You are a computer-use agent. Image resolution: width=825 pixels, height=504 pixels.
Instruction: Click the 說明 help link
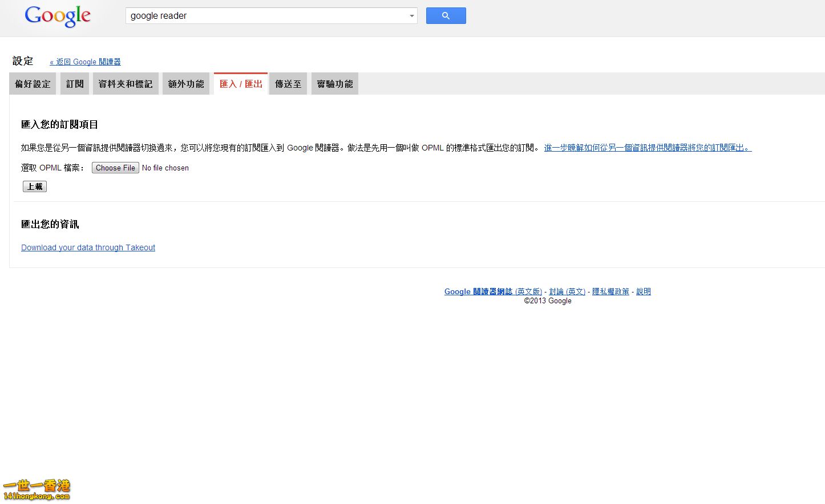point(644,291)
